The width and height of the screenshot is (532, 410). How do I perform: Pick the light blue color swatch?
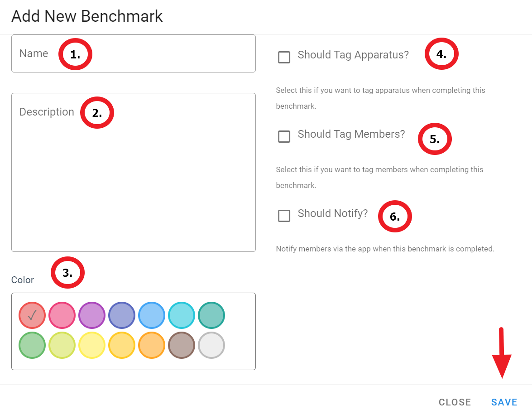pyautogui.click(x=152, y=315)
